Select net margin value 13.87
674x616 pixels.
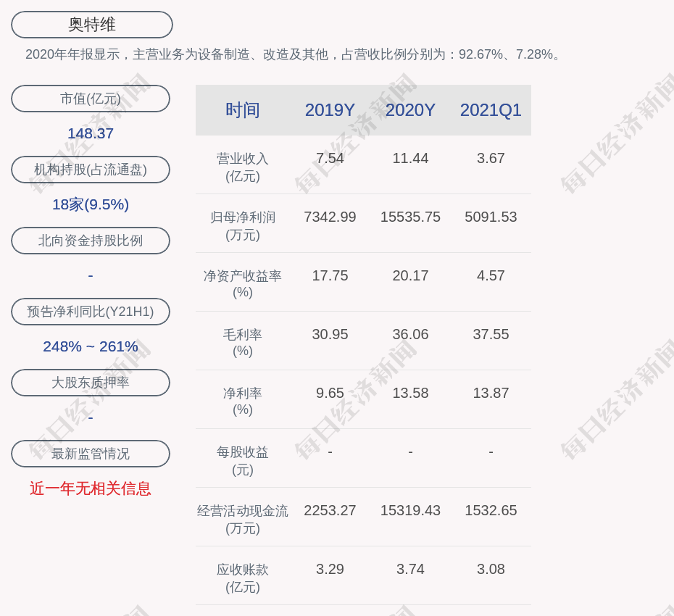(x=491, y=393)
